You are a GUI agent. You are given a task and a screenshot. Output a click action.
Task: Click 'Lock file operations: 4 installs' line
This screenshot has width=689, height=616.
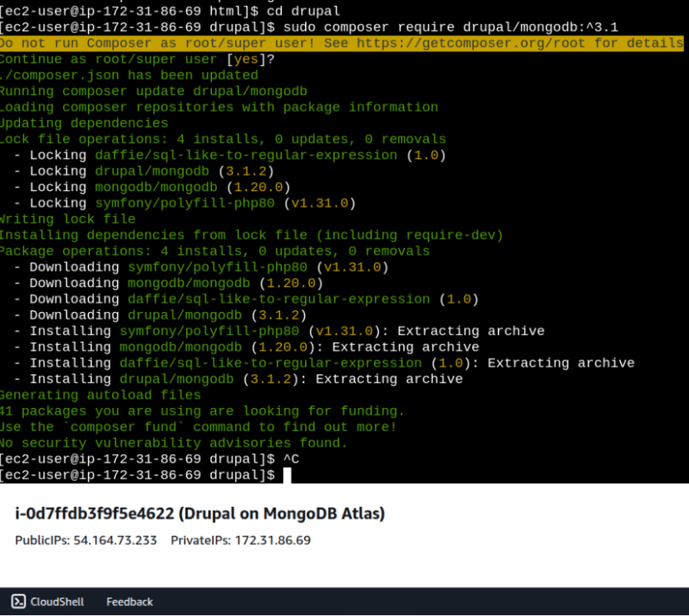[223, 139]
